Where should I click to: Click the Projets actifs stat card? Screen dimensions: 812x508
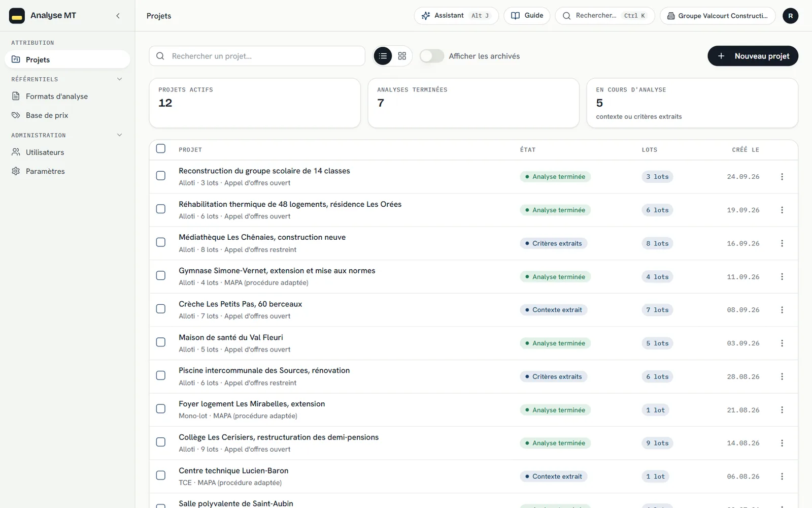tap(255, 103)
